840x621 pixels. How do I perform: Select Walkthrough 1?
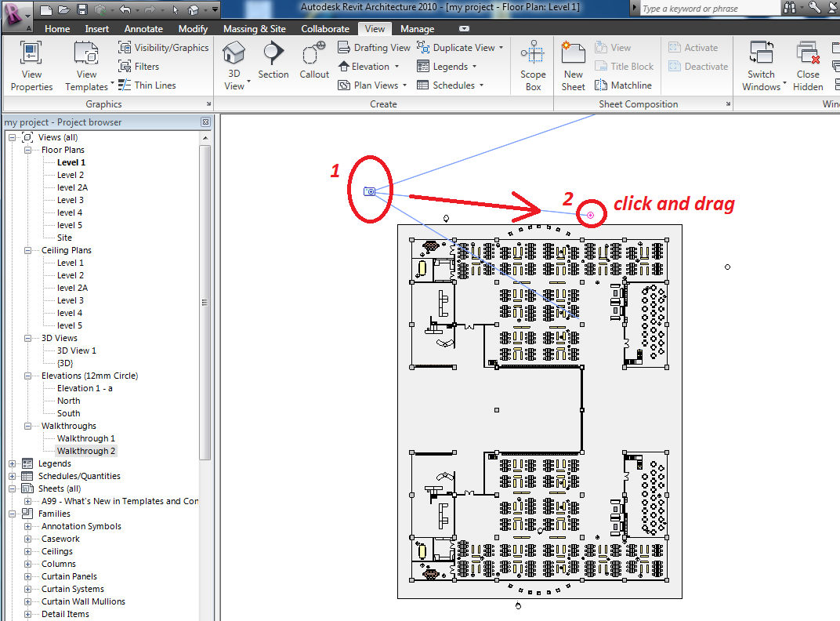coord(85,438)
